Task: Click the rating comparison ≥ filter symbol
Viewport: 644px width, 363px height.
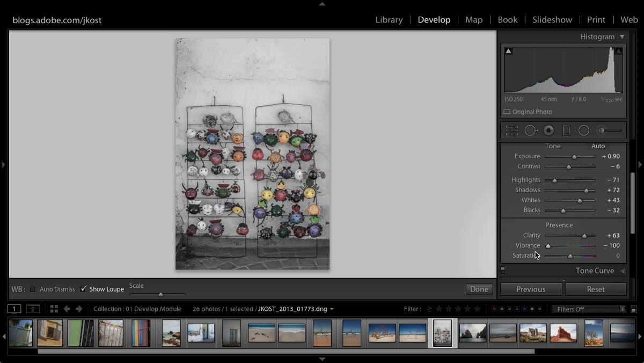Action: tap(429, 309)
